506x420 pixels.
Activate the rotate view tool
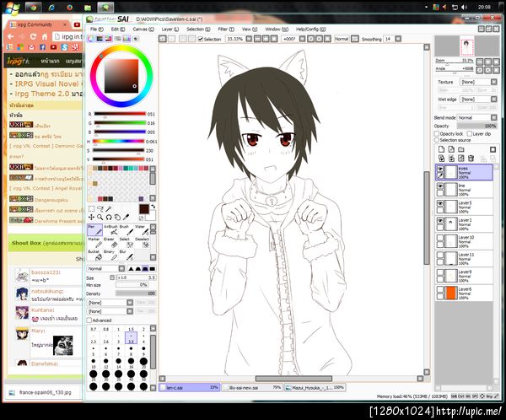click(x=109, y=218)
